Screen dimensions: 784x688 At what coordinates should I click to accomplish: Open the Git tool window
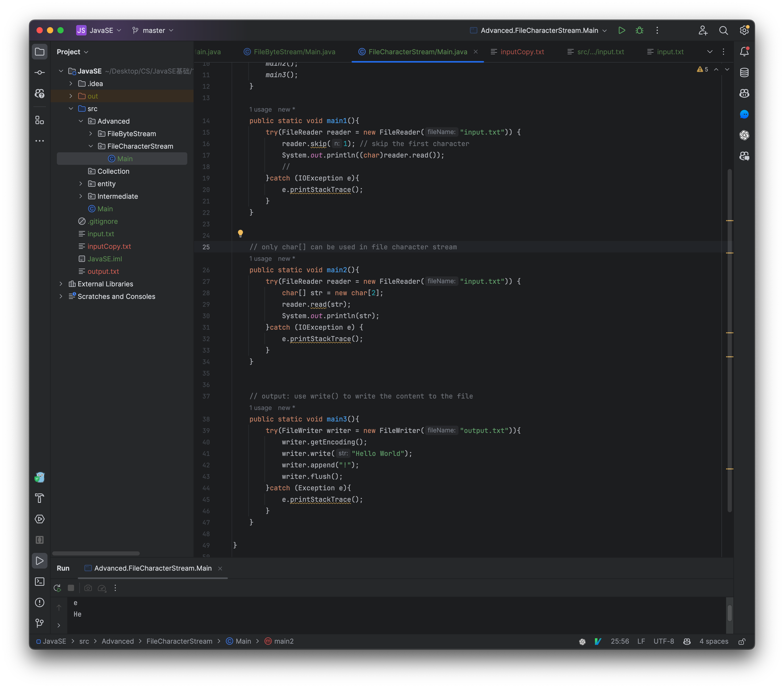[x=39, y=623]
